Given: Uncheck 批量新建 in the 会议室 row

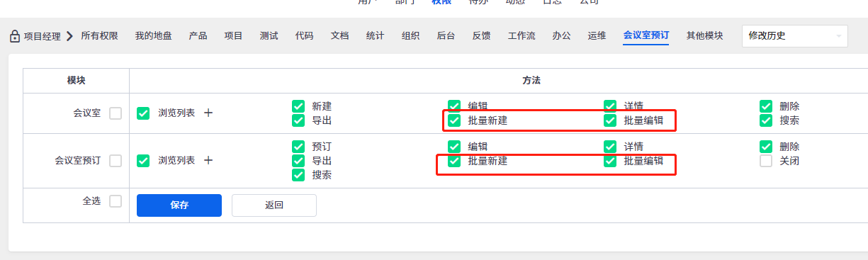Looking at the screenshot, I should [454, 120].
